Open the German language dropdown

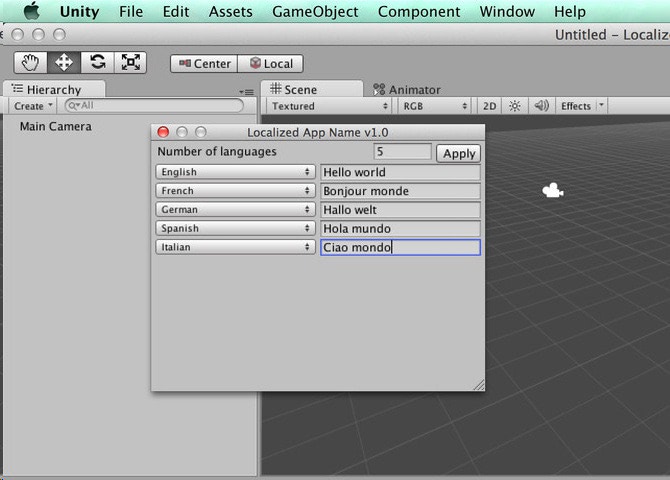click(x=235, y=209)
